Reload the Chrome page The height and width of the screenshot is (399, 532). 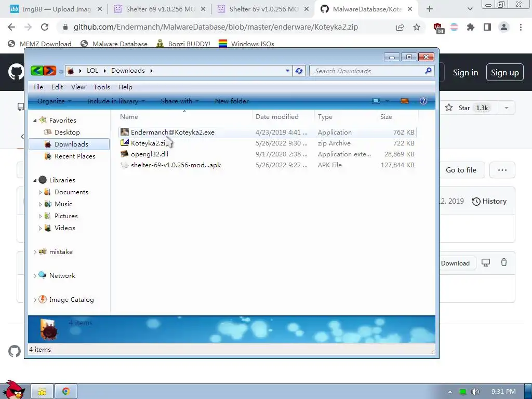coord(45,27)
